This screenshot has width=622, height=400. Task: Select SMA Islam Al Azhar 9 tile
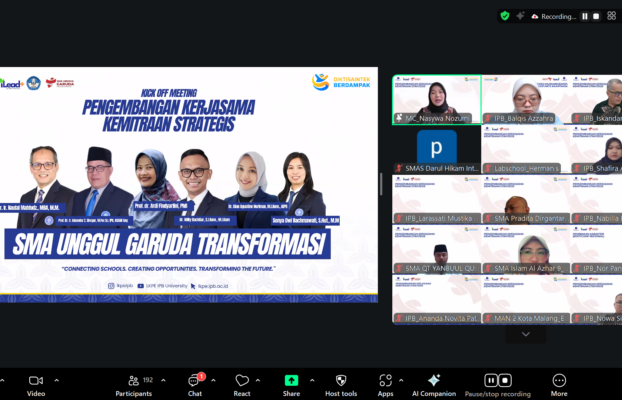(526, 250)
